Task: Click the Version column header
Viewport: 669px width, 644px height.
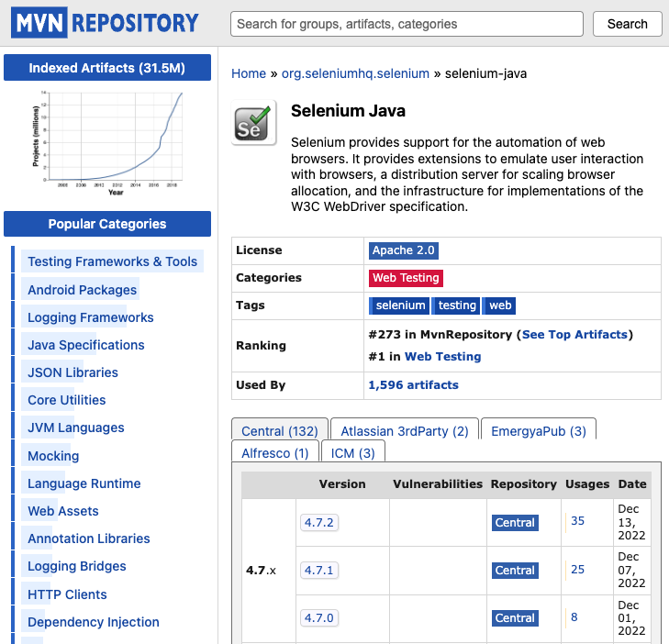Action: (342, 484)
